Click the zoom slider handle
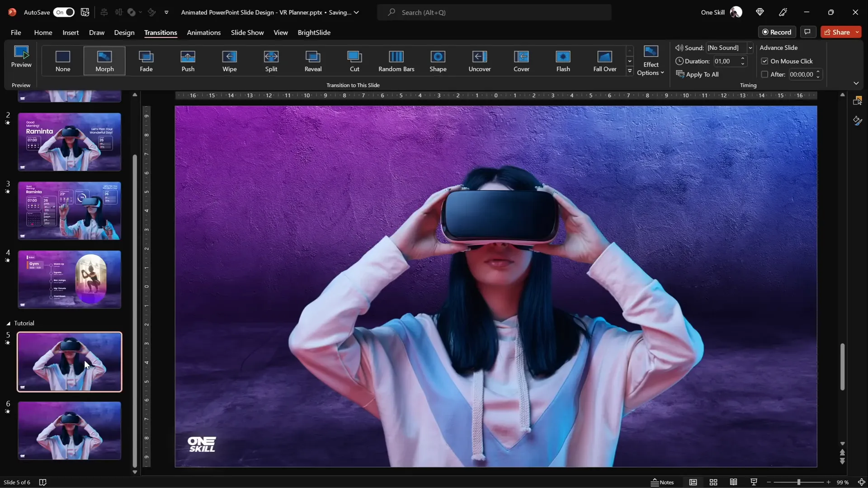The width and height of the screenshot is (868, 488). (x=799, y=482)
